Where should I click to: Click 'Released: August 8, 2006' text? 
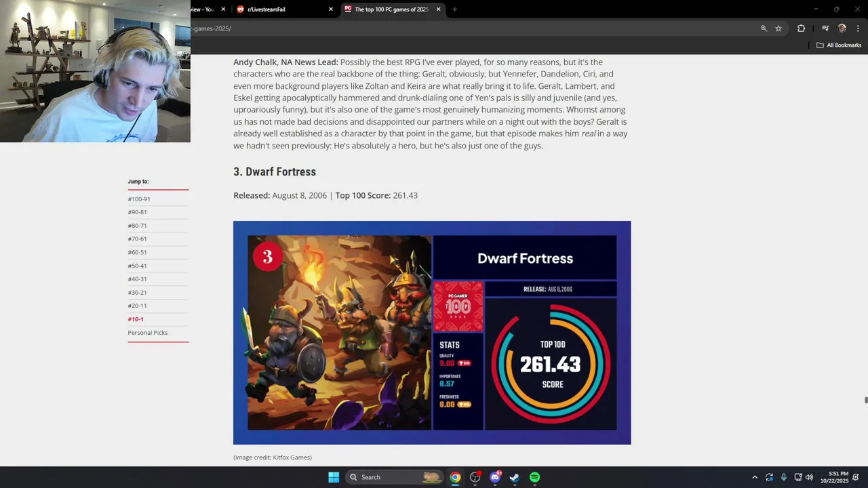(x=280, y=195)
